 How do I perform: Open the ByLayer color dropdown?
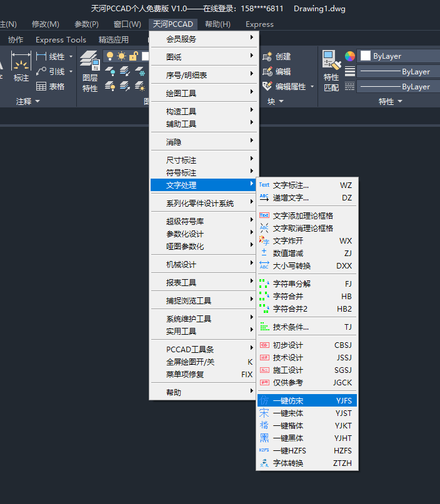[x=396, y=56]
